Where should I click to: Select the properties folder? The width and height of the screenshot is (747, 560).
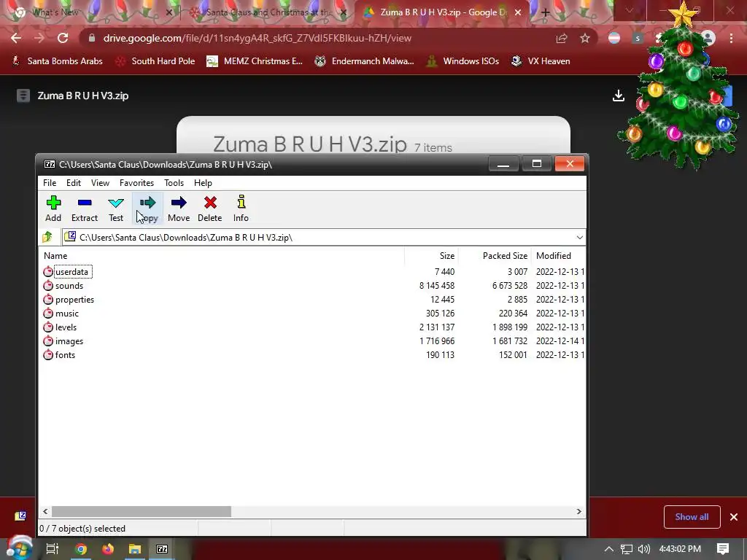pos(74,300)
